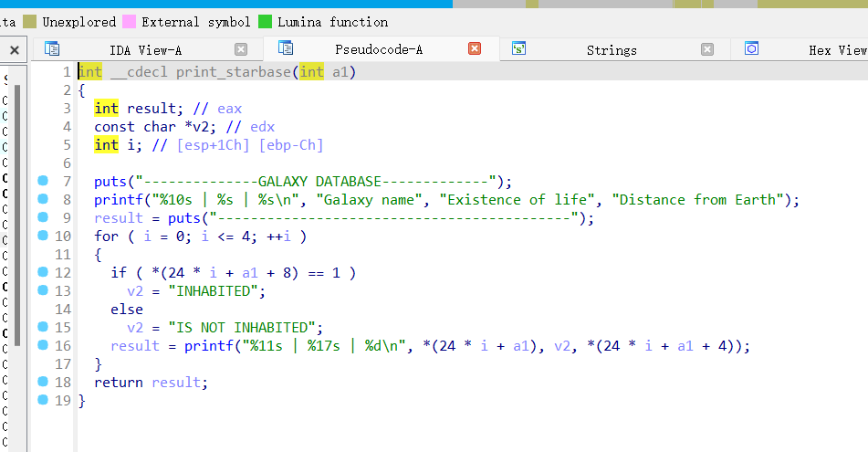Select the result variable declaration on line 3
868x452 pixels.
click(151, 109)
